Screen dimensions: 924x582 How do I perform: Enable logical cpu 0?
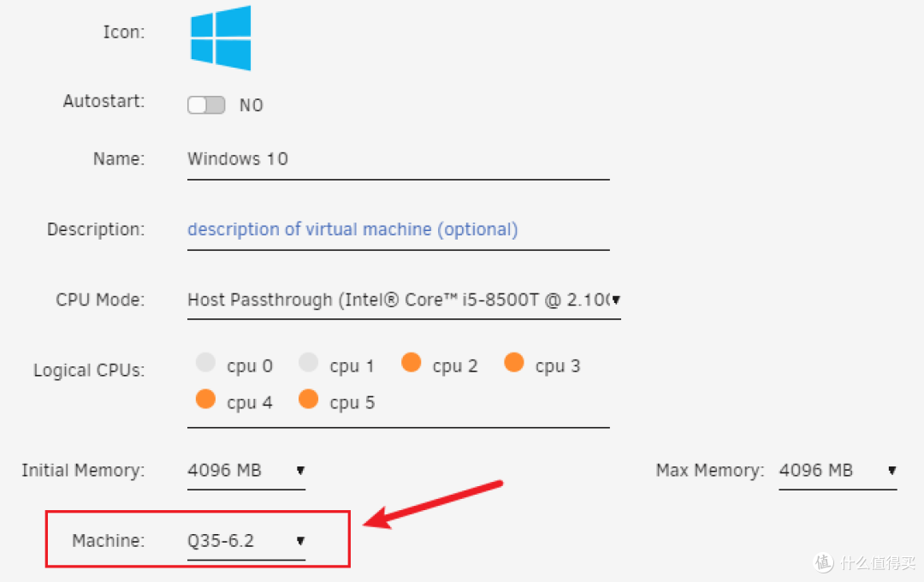205,363
